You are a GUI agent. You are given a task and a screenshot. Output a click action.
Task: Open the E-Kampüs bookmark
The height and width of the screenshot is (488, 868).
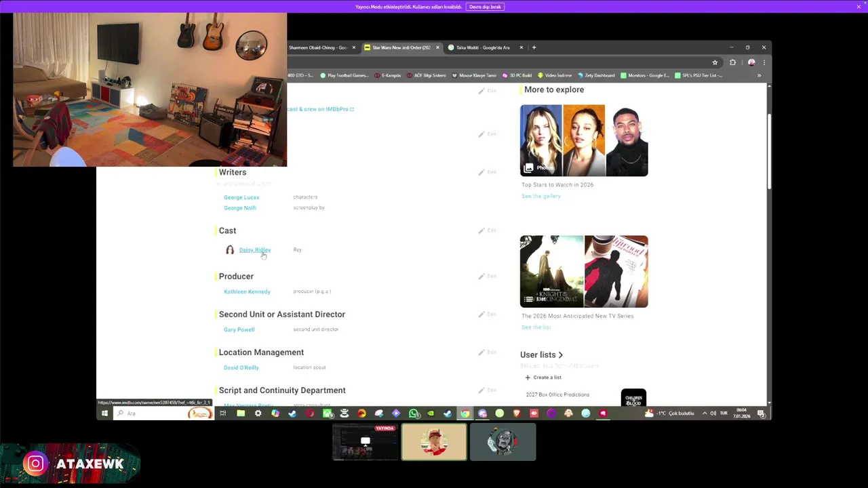tap(387, 75)
